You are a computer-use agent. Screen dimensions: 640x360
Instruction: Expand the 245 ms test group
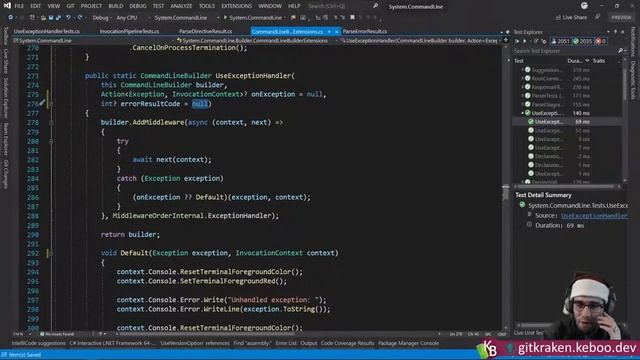(x=522, y=78)
